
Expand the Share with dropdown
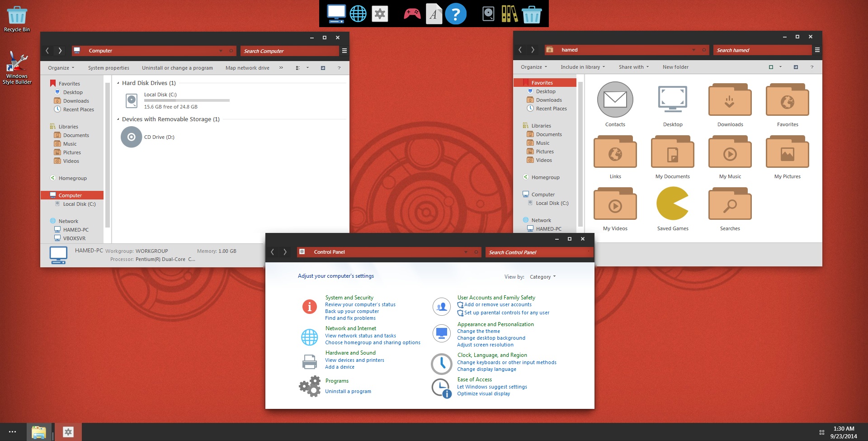(x=634, y=67)
